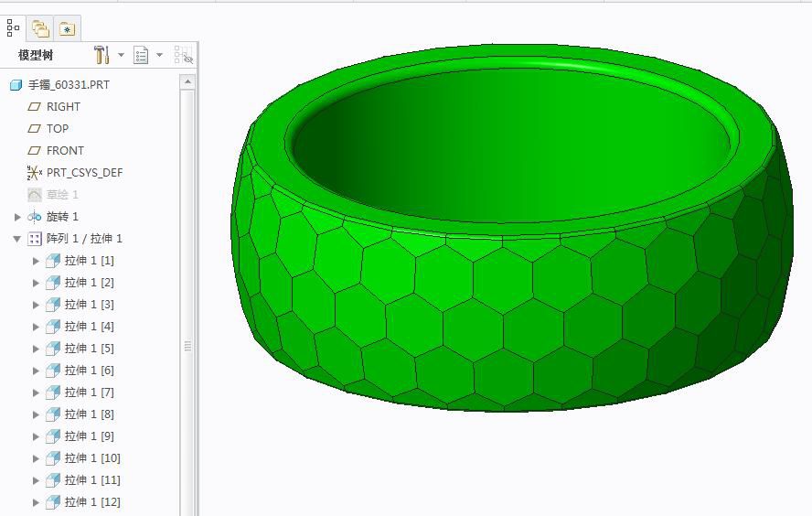Viewport: 812px width, 516px height.
Task: Expand 拉伸 1 [5] pattern member
Action: coord(36,349)
